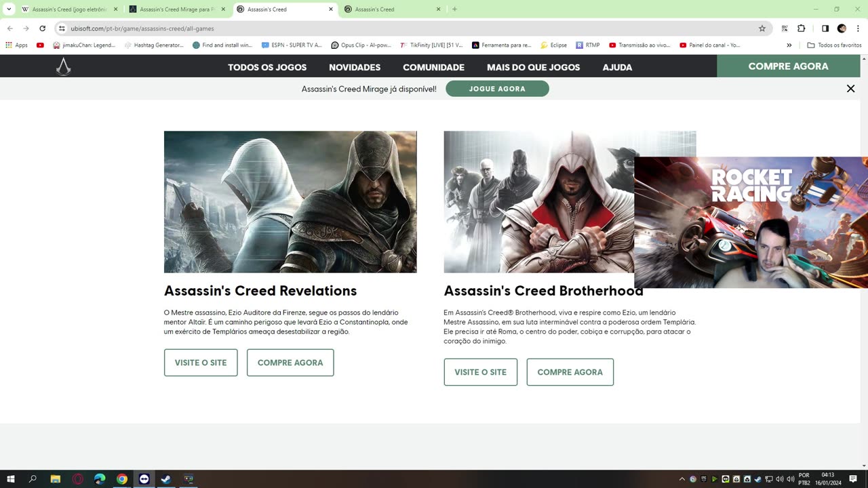Open the Todos os favoritos folder
This screenshot has width=868, height=488.
pos(834,45)
